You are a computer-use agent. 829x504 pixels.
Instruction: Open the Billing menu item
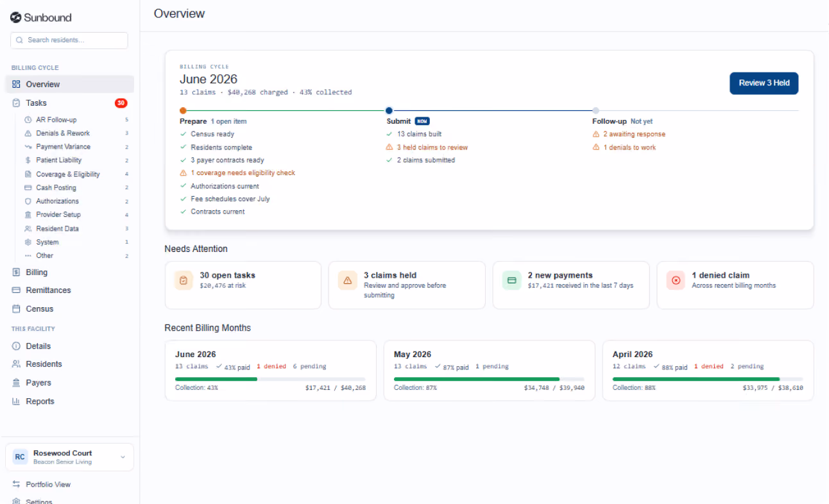pyautogui.click(x=69, y=272)
